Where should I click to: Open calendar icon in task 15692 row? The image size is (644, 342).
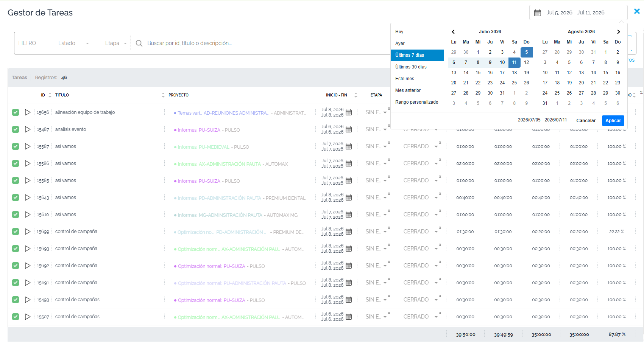[349, 266]
